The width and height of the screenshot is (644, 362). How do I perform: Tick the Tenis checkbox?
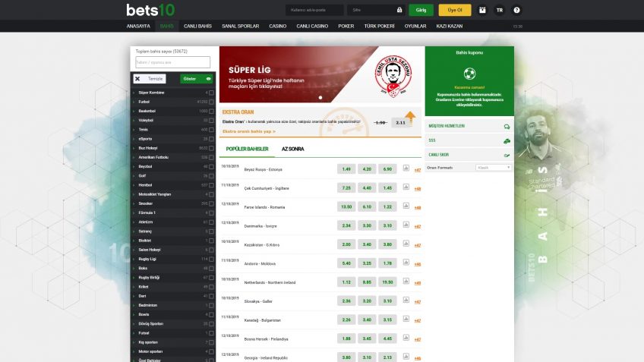point(212,130)
